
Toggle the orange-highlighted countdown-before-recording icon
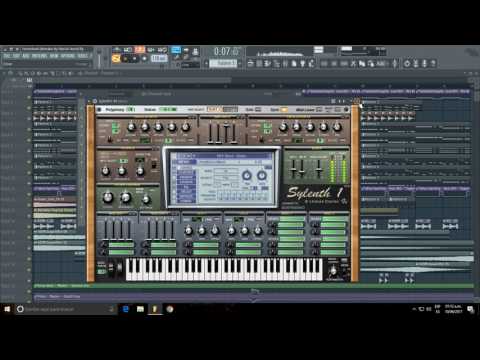click(140, 50)
